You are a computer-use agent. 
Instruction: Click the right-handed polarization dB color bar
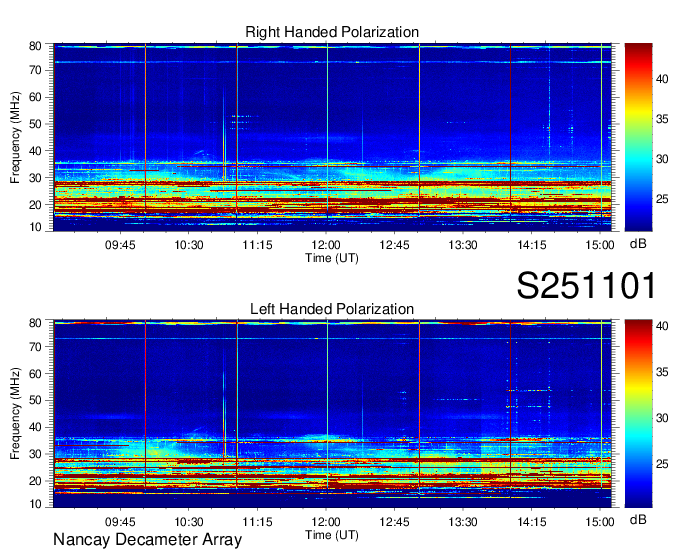[x=639, y=137]
